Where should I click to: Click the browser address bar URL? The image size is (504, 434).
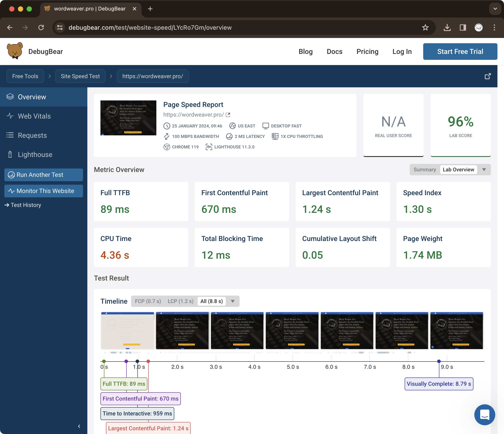pyautogui.click(x=150, y=28)
